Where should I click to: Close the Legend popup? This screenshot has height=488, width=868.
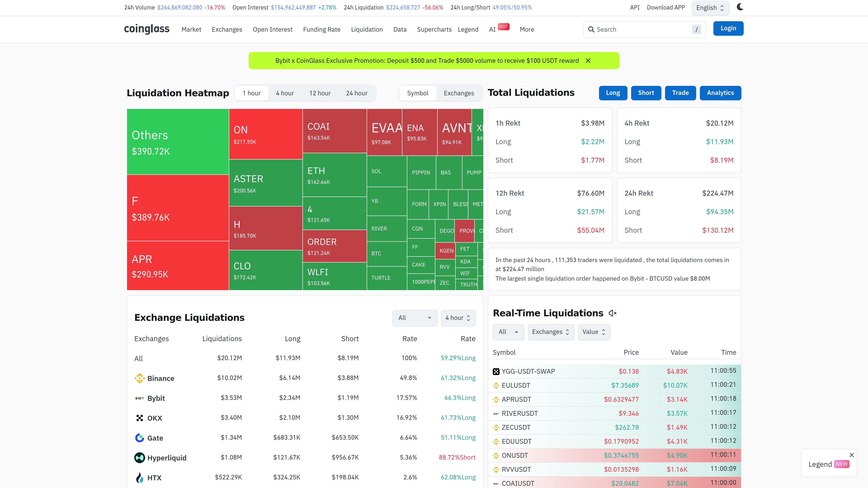(x=851, y=455)
